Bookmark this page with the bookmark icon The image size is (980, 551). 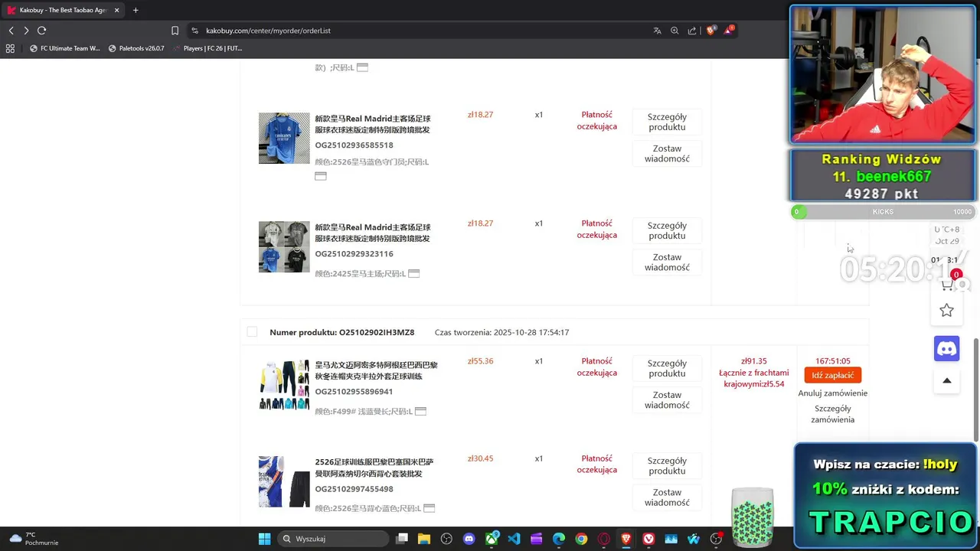(175, 31)
